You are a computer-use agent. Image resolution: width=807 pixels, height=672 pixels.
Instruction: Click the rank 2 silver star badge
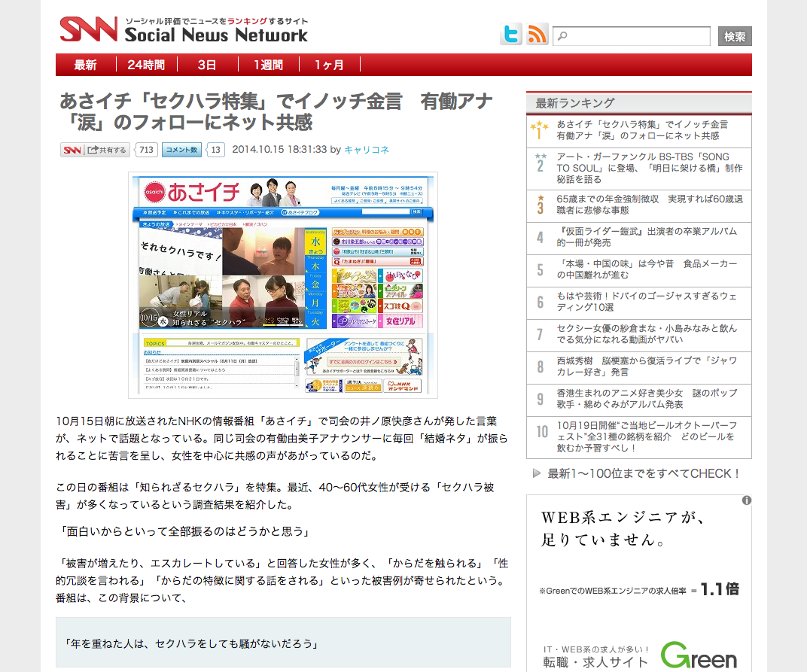[540, 163]
